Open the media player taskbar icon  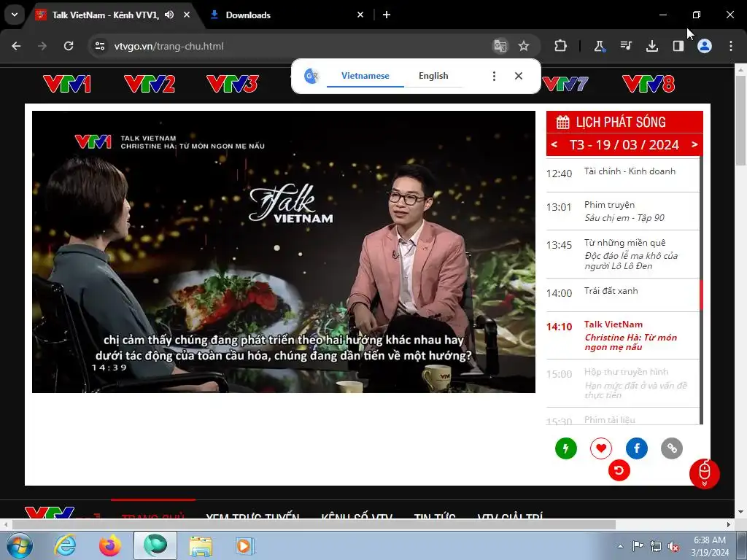tap(245, 545)
